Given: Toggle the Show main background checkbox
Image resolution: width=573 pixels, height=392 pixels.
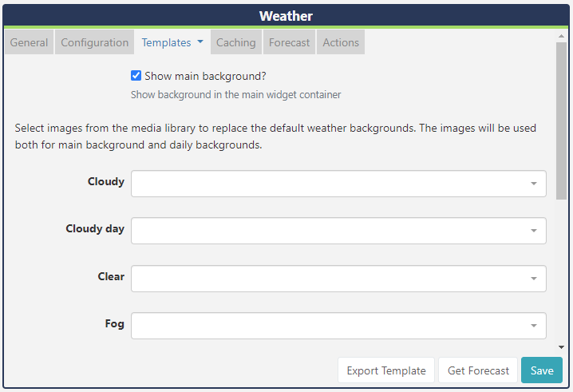Looking at the screenshot, I should pyautogui.click(x=136, y=76).
